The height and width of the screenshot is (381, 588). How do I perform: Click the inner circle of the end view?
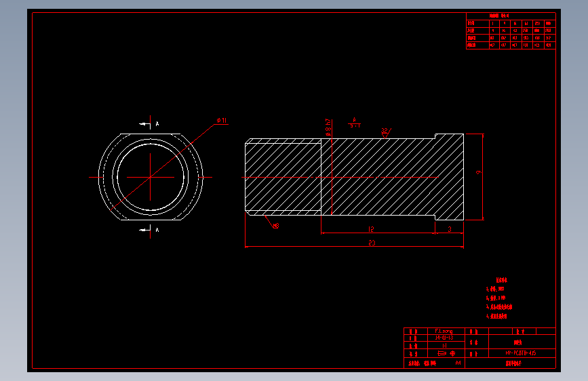click(151, 177)
